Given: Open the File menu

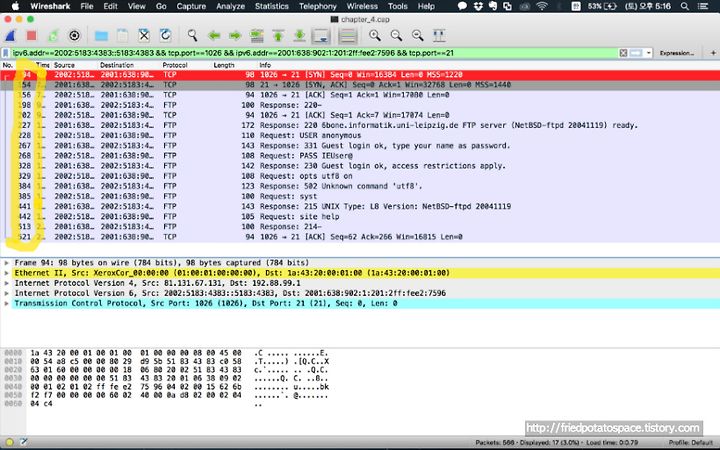Looking at the screenshot, I should 87,6.
